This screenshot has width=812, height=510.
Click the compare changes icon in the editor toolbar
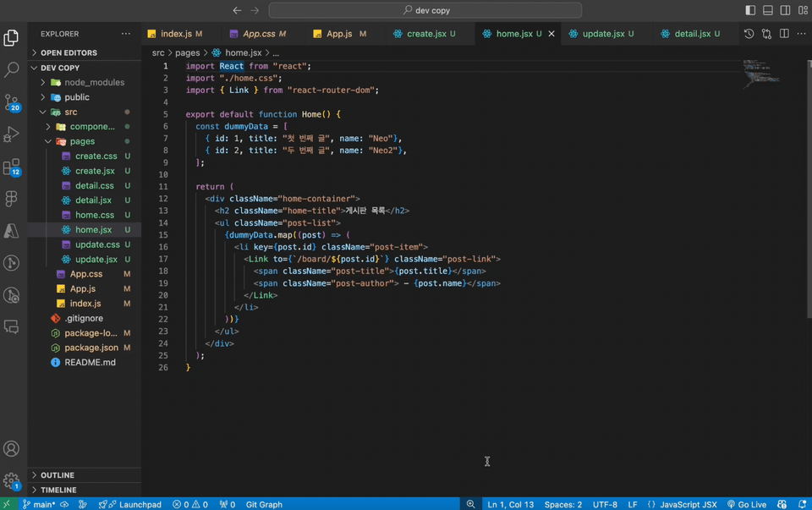[x=766, y=34]
